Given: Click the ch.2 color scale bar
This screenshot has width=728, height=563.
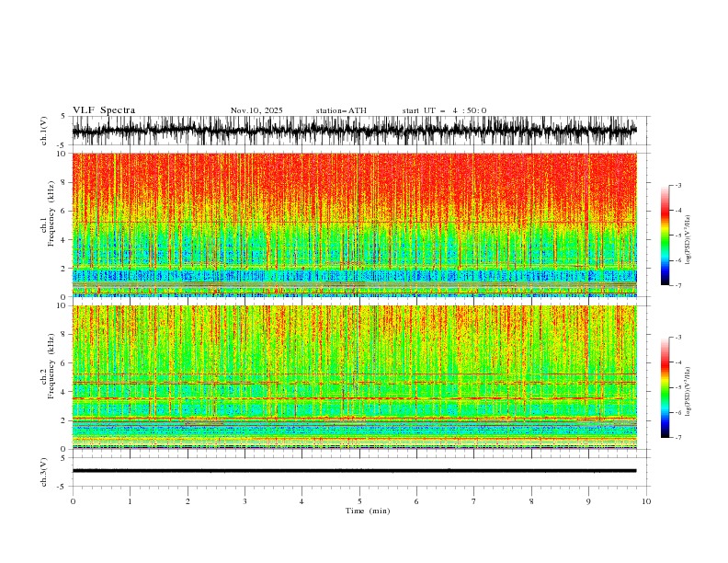Looking at the screenshot, I should point(665,387).
